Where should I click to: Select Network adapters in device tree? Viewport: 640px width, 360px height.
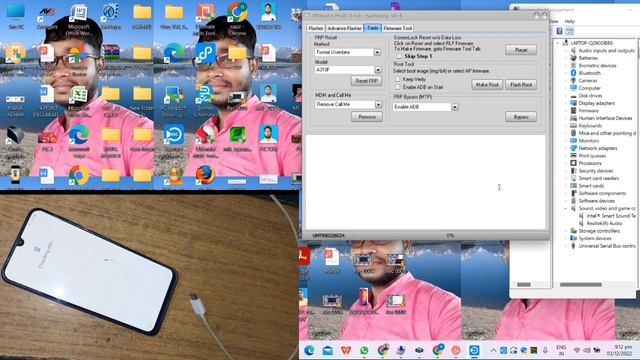pyautogui.click(x=598, y=148)
